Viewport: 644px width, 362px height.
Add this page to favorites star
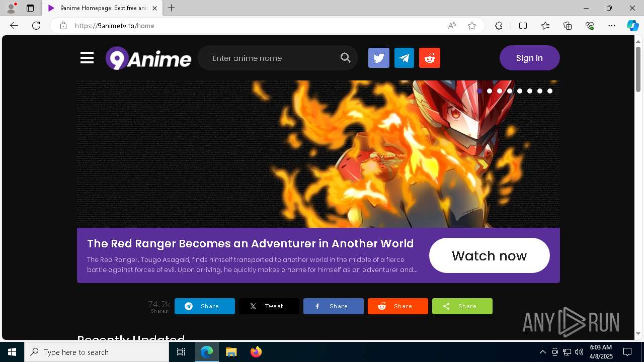point(472,26)
